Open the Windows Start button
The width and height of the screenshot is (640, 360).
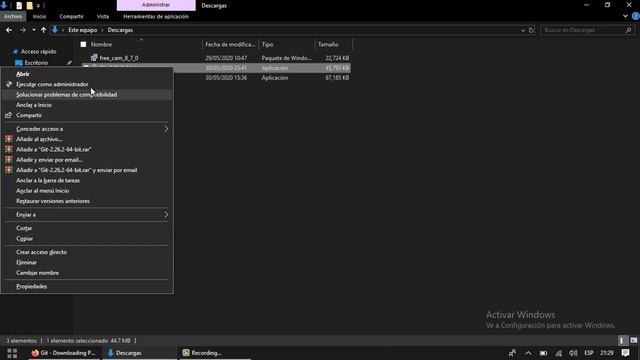[x=12, y=353]
